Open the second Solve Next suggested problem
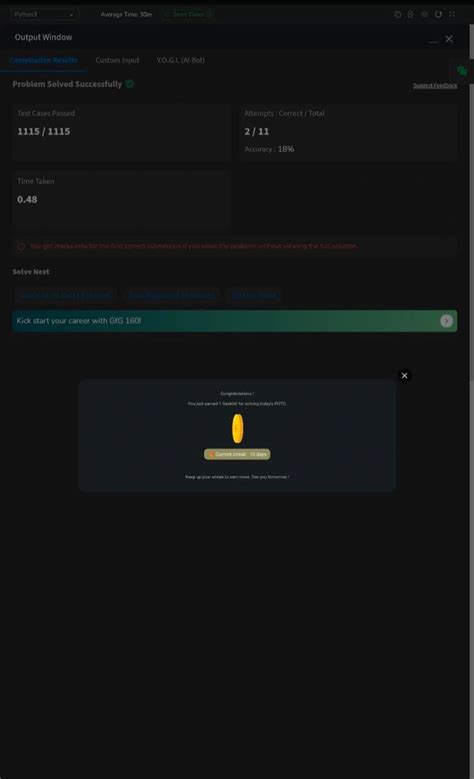This screenshot has height=779, width=474. (171, 295)
